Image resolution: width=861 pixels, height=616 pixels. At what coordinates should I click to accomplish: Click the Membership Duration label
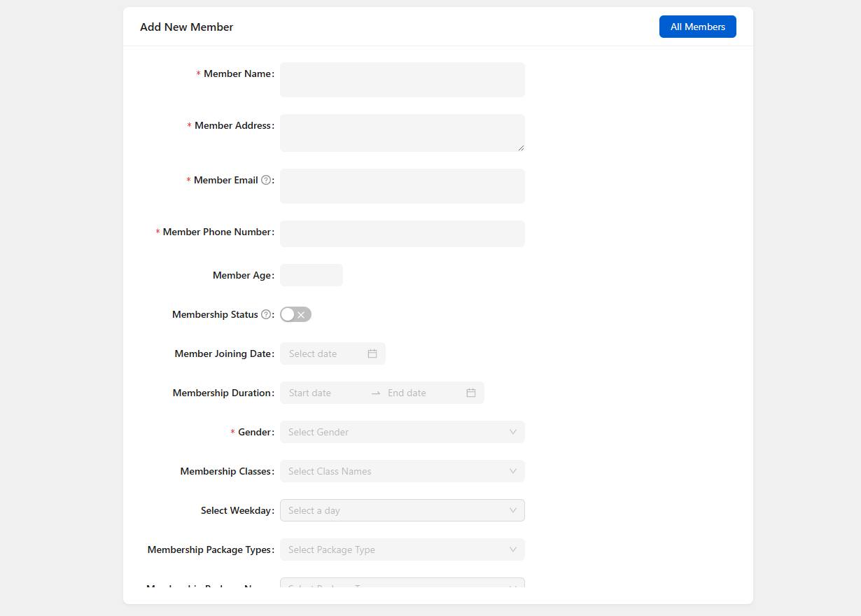tap(222, 393)
